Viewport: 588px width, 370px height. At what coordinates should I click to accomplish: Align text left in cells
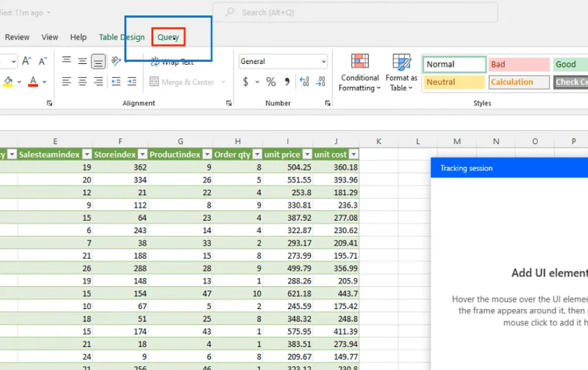point(66,82)
